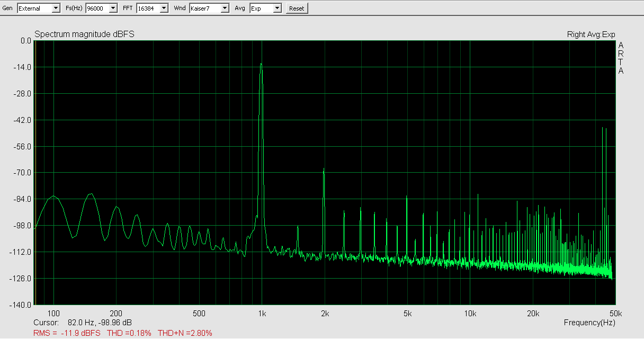This screenshot has width=644, height=339.
Task: Click the 'THD =0.18%' readout
Action: [x=129, y=333]
